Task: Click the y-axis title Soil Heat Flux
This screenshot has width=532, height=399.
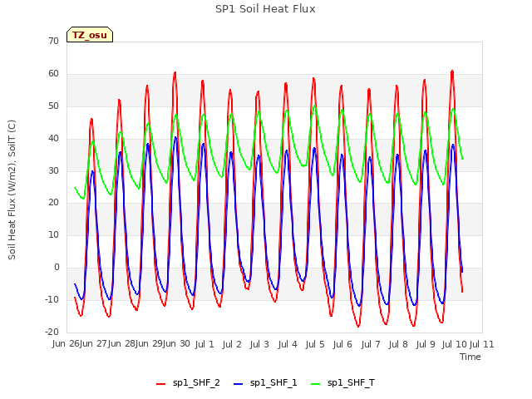Action: click(x=12, y=190)
